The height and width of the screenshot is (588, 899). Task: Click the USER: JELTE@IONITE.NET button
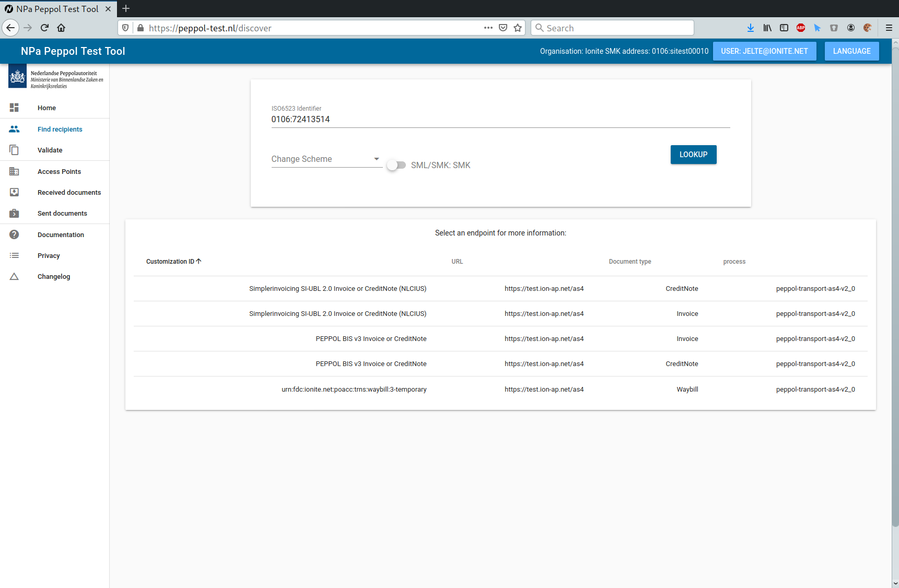pos(764,51)
